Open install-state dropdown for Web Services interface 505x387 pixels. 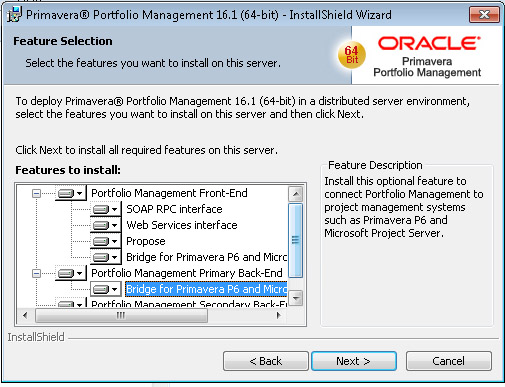pyautogui.click(x=105, y=225)
